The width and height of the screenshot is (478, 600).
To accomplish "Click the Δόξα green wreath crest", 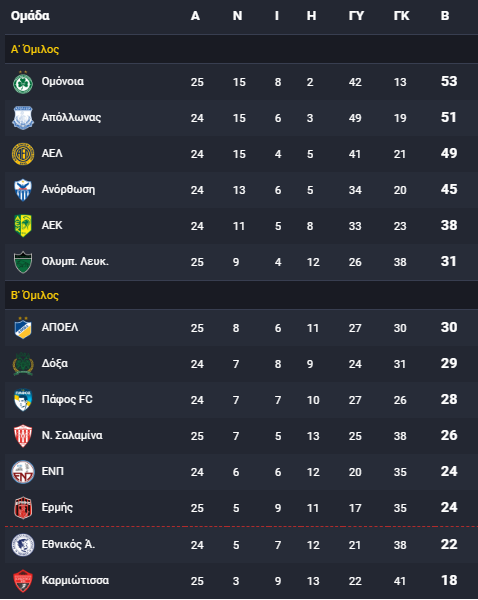I will 23,364.
